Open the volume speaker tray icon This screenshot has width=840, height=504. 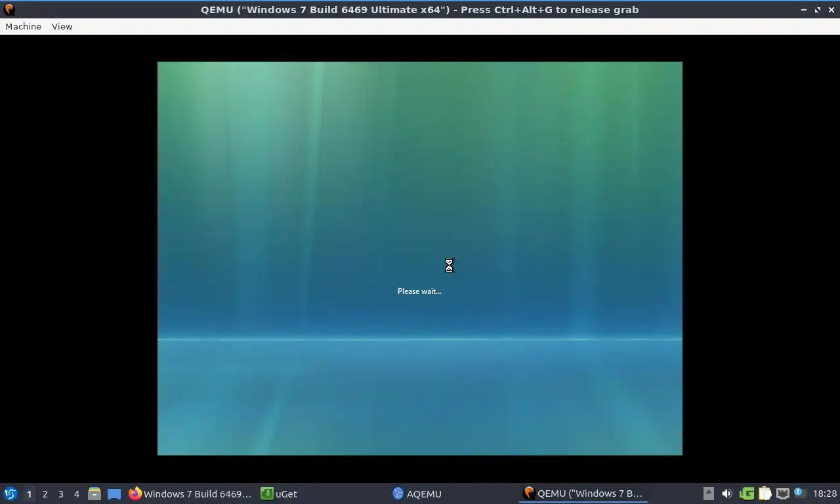[726, 493]
